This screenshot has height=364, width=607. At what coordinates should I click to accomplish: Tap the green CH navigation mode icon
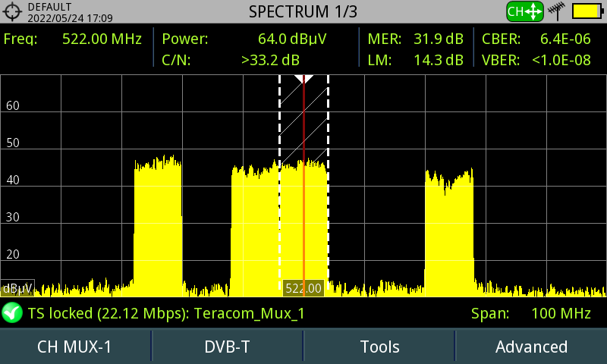point(525,11)
